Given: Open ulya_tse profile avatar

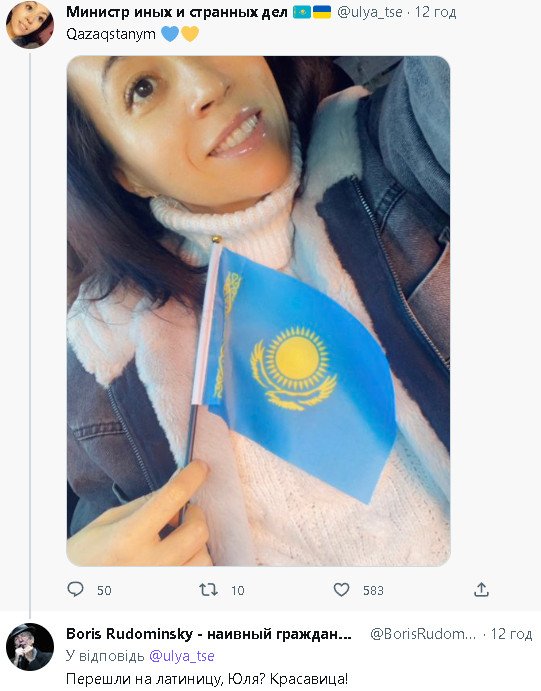Looking at the screenshot, I should pos(30,25).
